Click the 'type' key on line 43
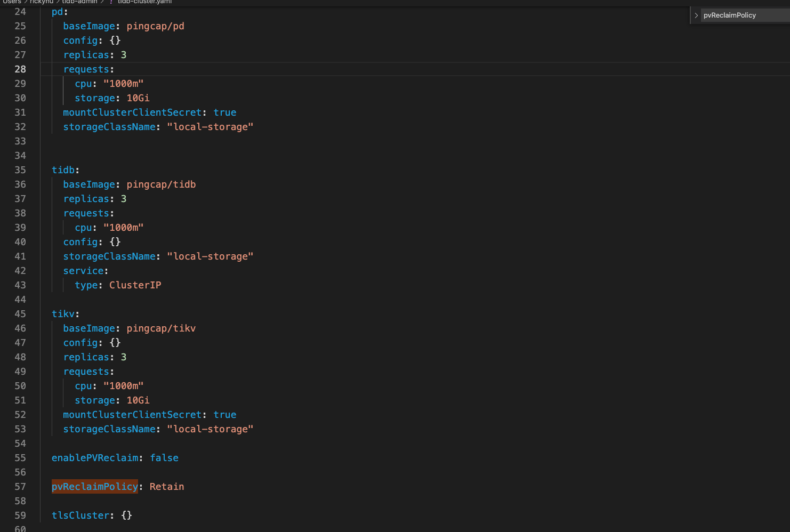This screenshot has height=532, width=790. 86,285
